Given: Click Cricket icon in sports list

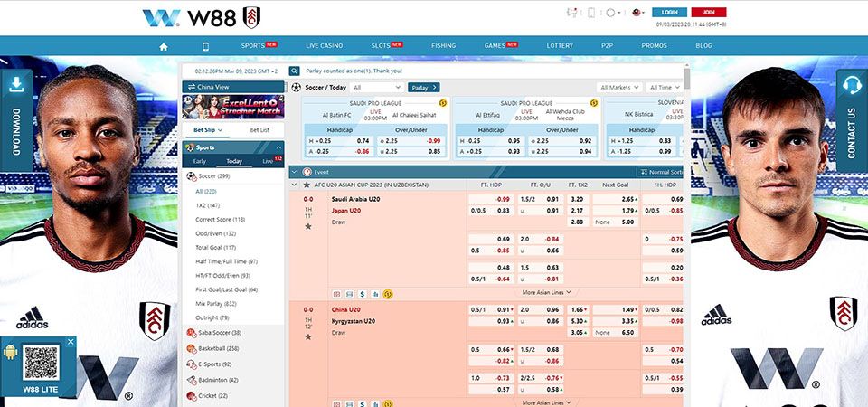Looking at the screenshot, I should 192,396.
